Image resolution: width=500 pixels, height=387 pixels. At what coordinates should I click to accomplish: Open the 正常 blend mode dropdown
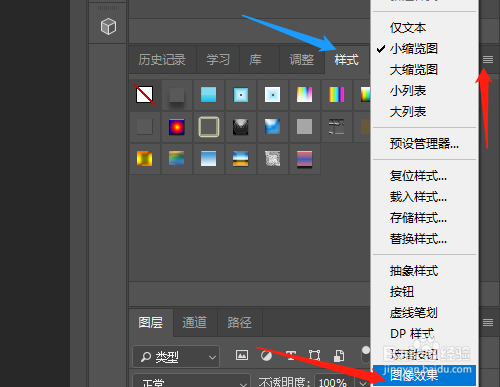tap(191, 381)
